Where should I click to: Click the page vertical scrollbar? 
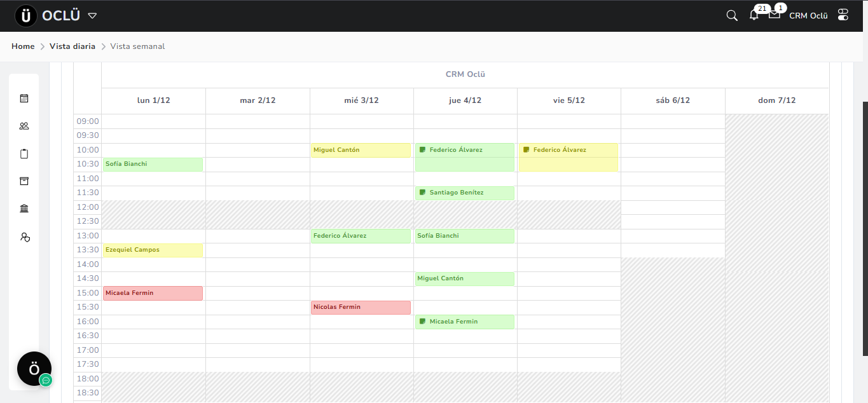(x=865, y=229)
